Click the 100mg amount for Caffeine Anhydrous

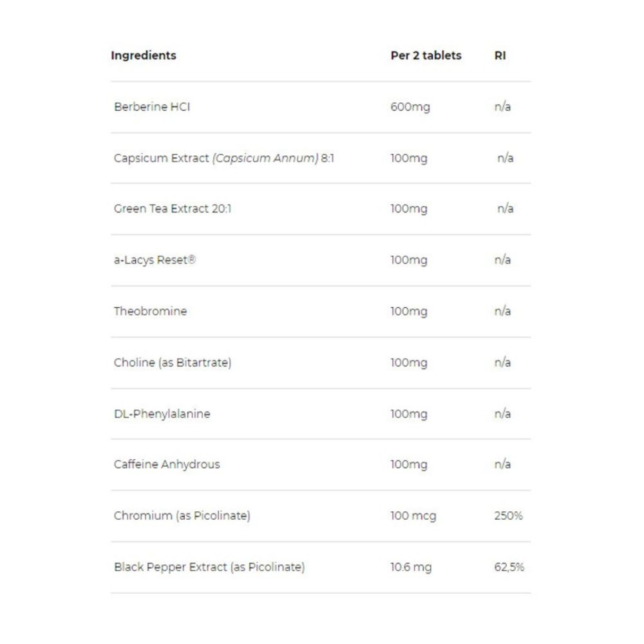click(408, 464)
